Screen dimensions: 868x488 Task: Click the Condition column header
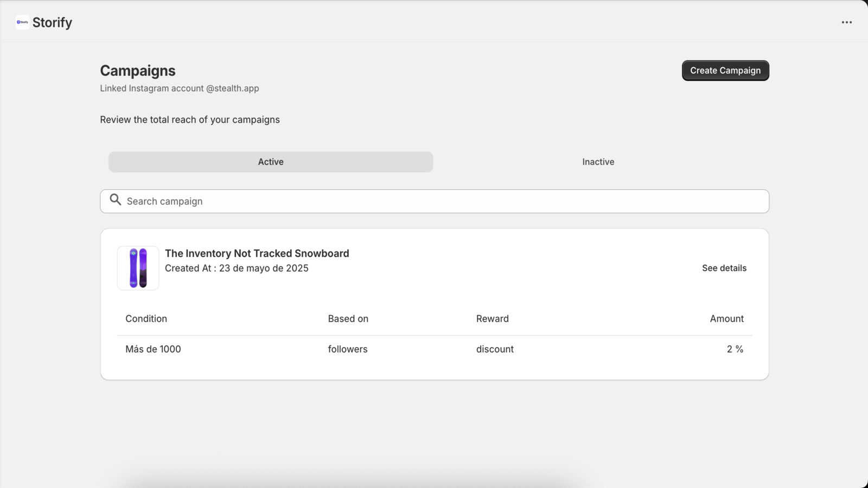(x=146, y=318)
